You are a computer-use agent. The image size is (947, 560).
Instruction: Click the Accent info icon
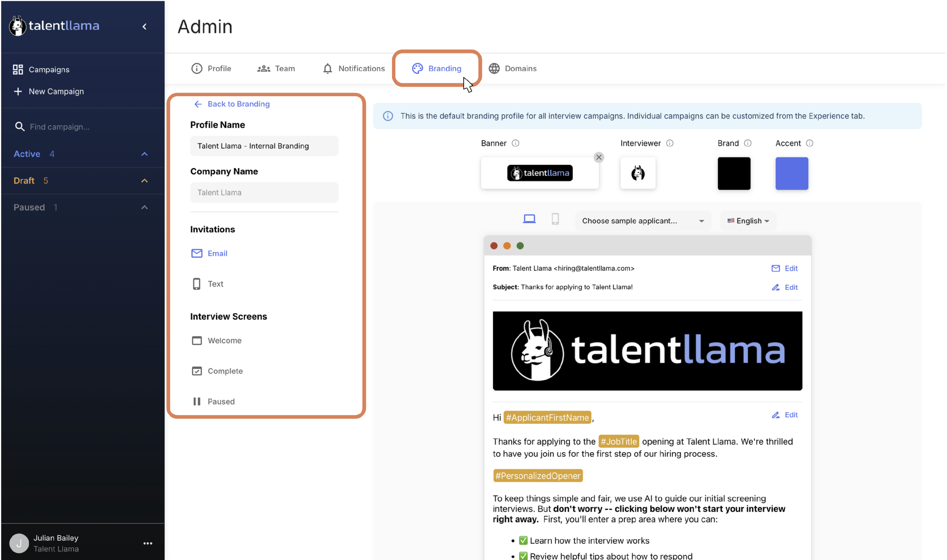pyautogui.click(x=810, y=144)
